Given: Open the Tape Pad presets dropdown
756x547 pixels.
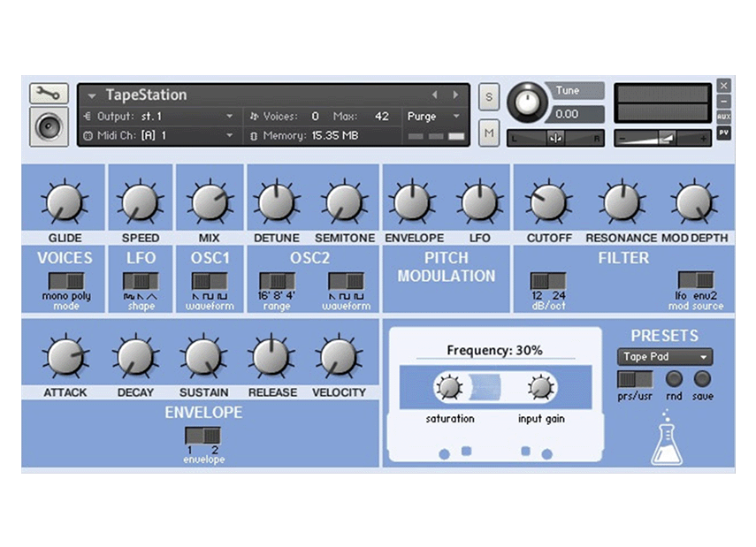Looking at the screenshot, I should point(664,357).
